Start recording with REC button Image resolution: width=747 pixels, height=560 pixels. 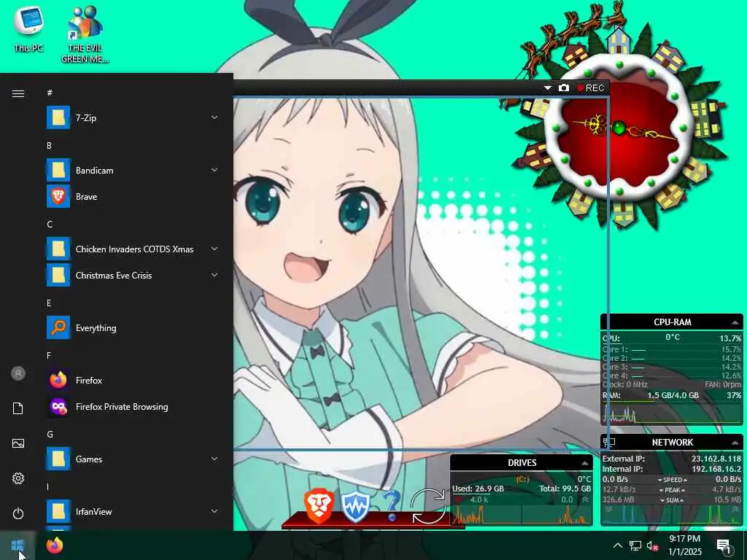590,88
